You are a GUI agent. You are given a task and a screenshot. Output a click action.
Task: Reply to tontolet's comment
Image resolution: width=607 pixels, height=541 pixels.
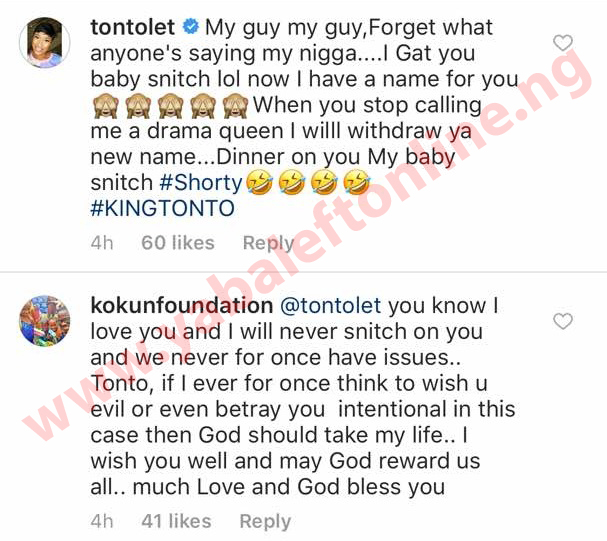click(269, 243)
